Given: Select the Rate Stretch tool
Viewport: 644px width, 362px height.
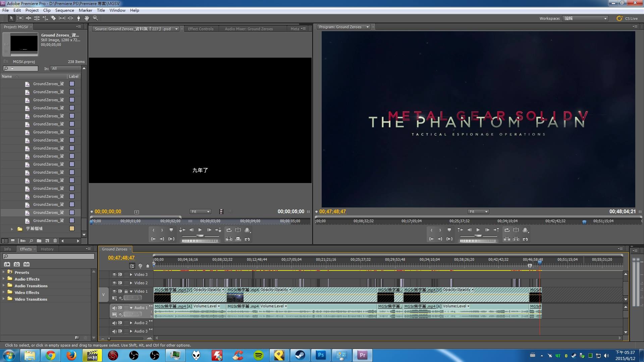Looking at the screenshot, I should point(45,18).
